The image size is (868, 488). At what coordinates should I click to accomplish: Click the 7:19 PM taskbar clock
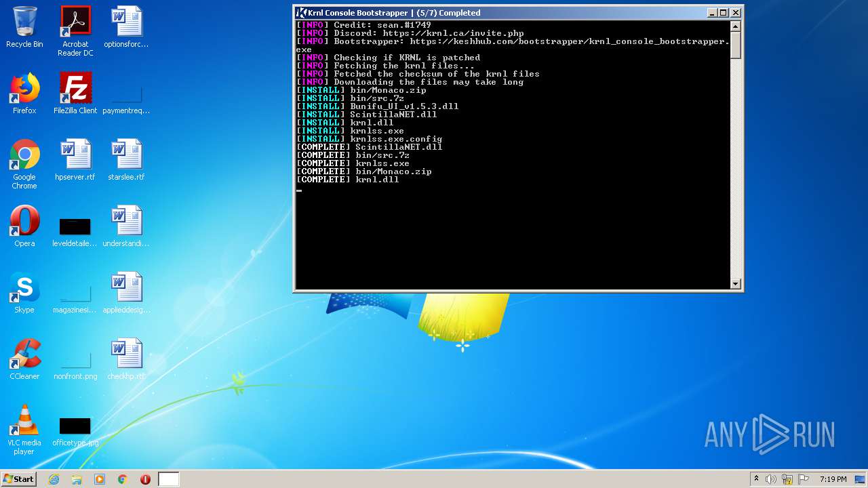pyautogui.click(x=833, y=479)
